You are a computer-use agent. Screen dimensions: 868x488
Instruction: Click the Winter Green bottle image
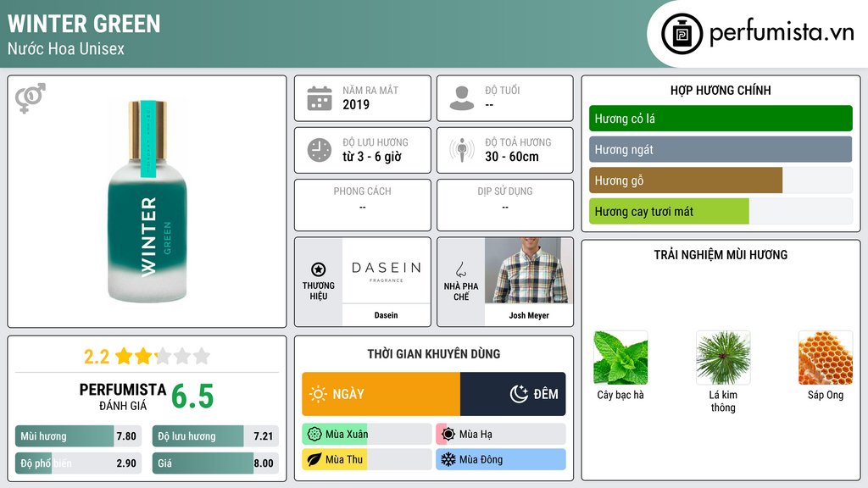point(147,202)
